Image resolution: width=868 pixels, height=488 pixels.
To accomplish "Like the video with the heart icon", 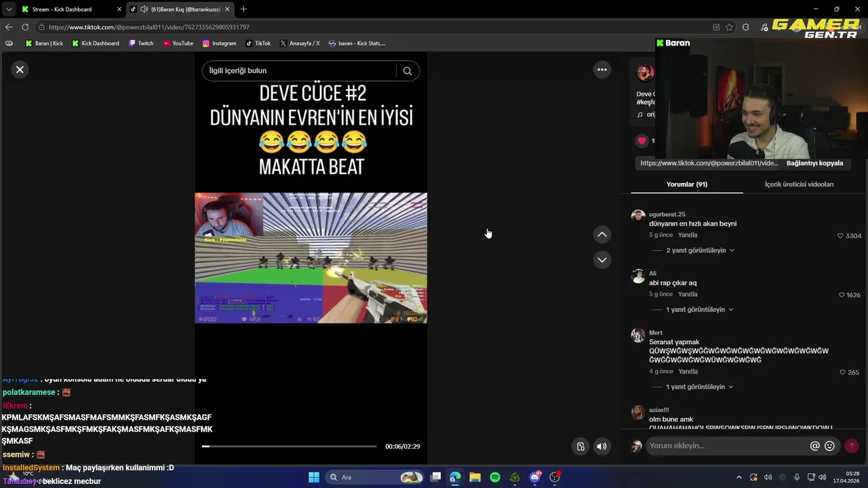I will [642, 141].
